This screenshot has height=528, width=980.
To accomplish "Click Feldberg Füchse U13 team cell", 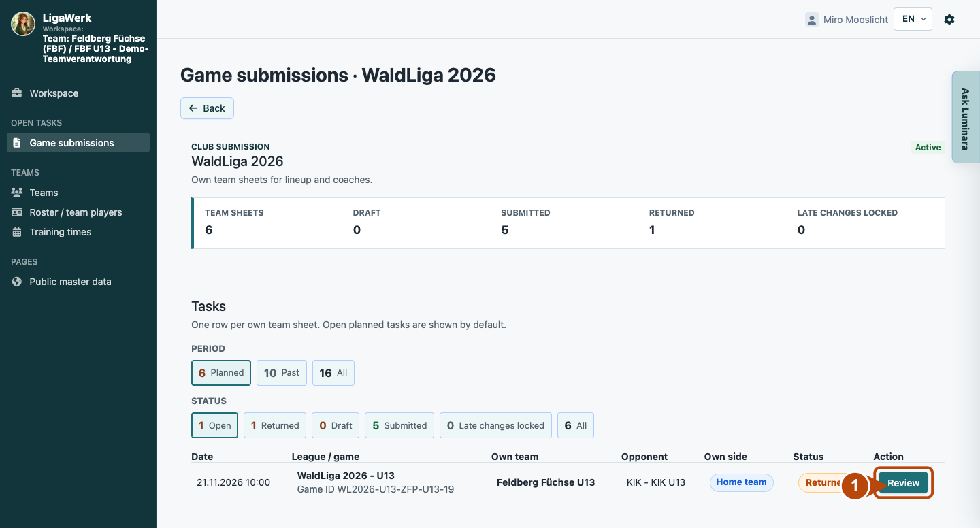I will tap(546, 482).
